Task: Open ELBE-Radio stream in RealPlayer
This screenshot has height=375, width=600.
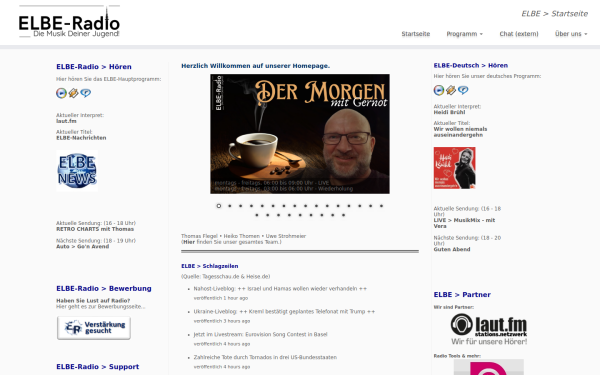Action: coord(85,93)
